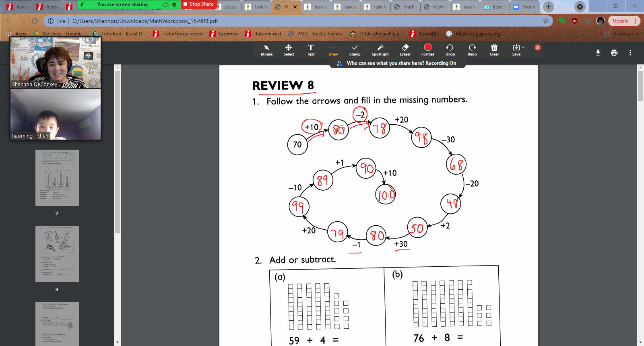Screen dimensions: 644x346
Task: Click the 'You are screen sharing' indicator
Action: coord(122,4)
